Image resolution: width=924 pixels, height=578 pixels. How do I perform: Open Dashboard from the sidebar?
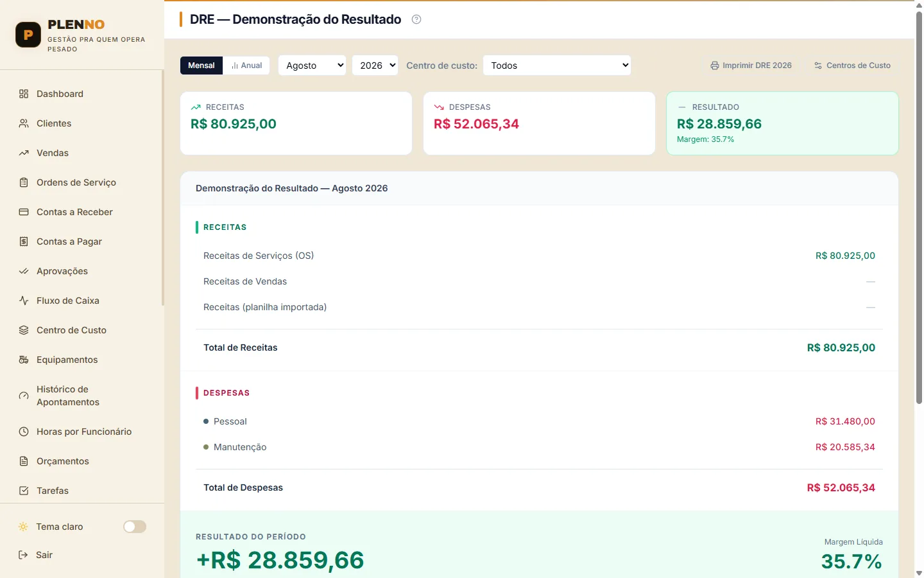click(81, 94)
